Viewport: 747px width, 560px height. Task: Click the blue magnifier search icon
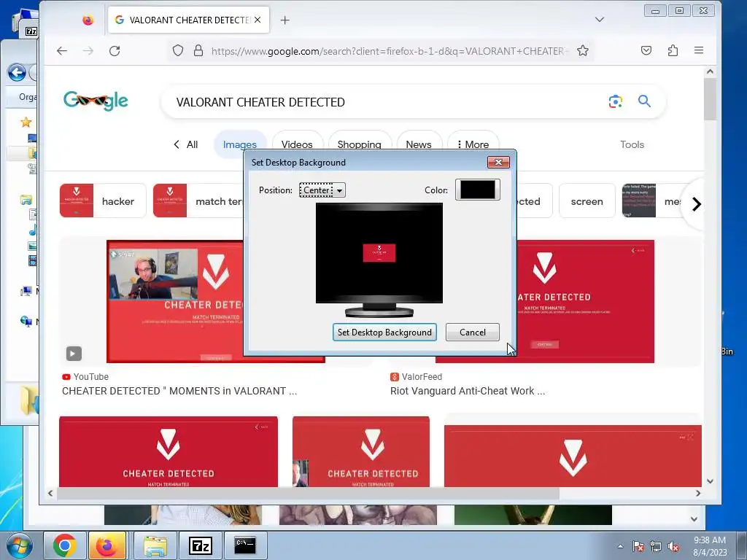pyautogui.click(x=644, y=101)
